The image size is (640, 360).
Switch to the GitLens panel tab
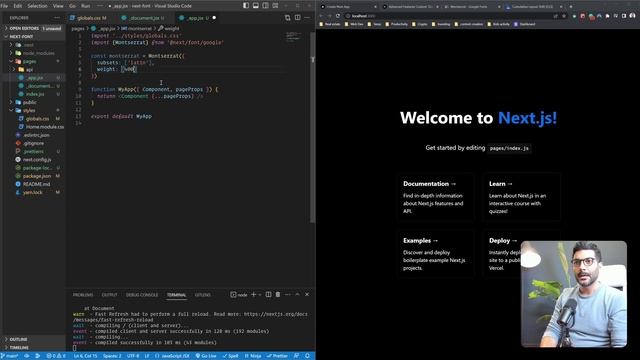point(202,295)
